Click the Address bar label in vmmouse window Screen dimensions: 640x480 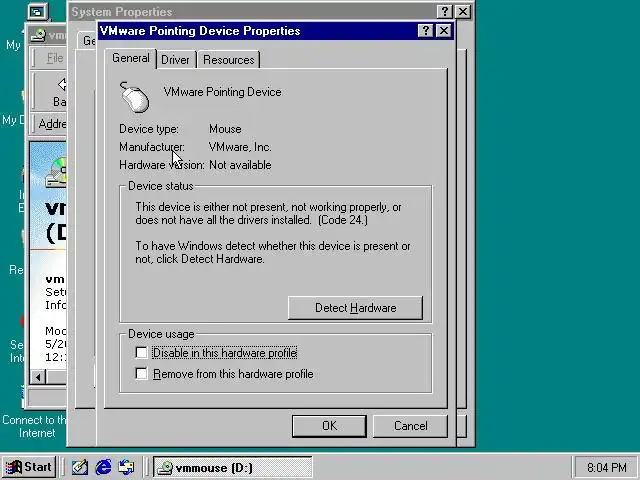point(52,123)
